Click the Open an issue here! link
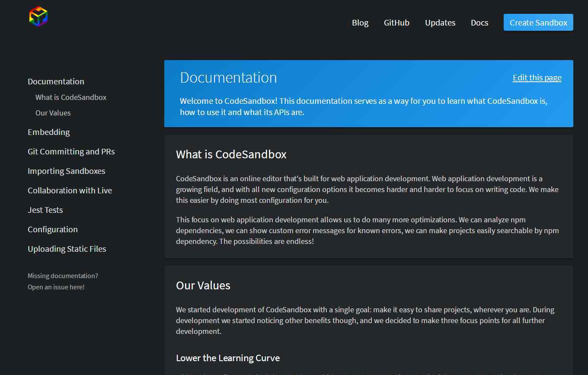 [x=56, y=287]
